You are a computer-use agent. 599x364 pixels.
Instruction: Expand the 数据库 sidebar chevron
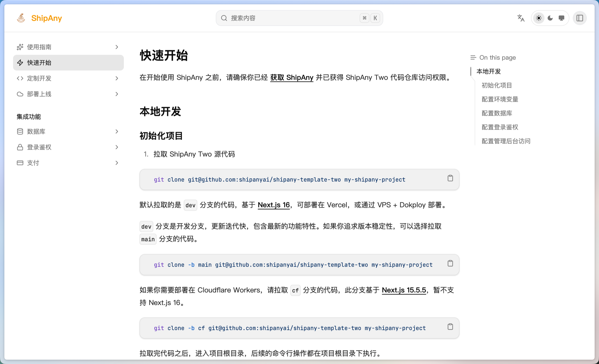[117, 131]
